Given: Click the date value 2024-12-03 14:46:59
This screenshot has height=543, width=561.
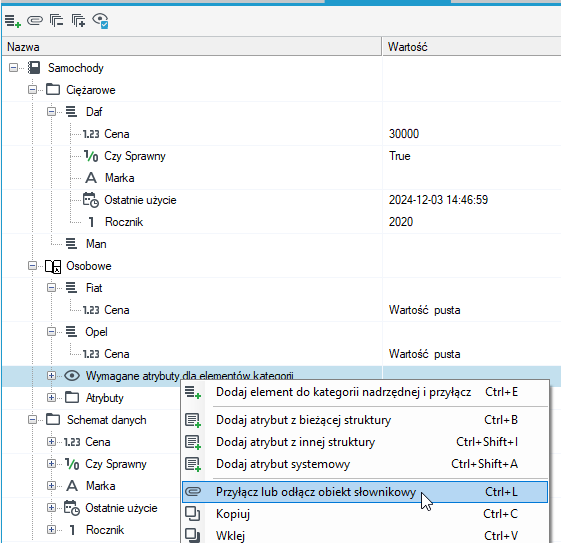Looking at the screenshot, I should point(438,200).
